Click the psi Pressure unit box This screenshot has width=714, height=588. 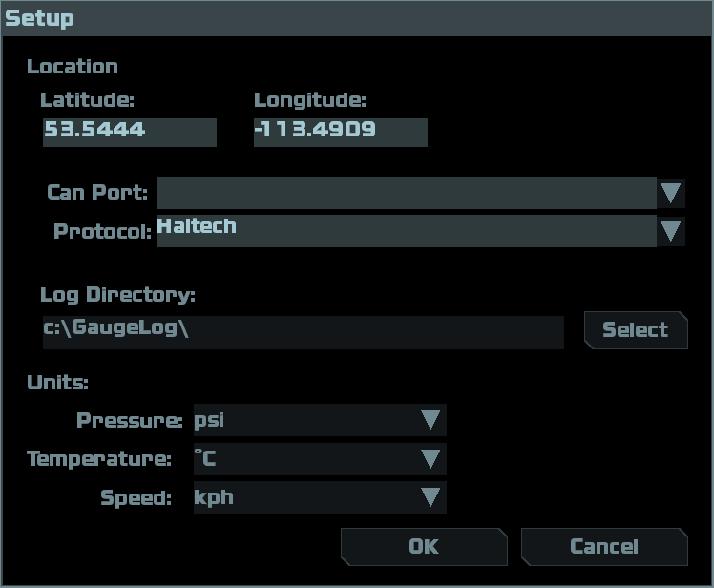pyautogui.click(x=303, y=420)
